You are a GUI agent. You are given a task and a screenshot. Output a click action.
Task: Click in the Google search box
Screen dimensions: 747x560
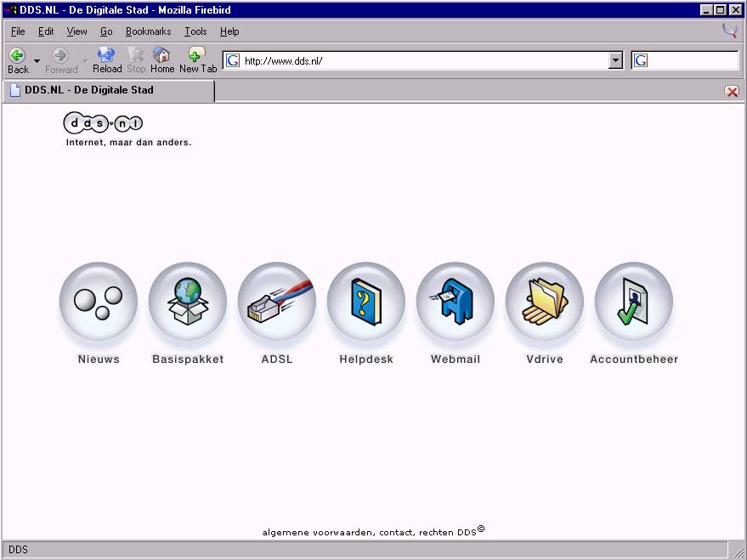click(693, 61)
